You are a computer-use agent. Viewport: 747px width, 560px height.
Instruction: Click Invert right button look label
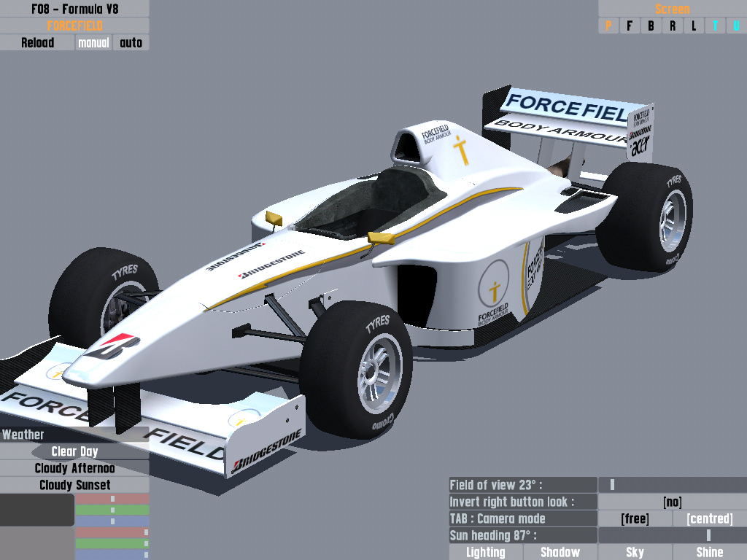pyautogui.click(x=523, y=502)
